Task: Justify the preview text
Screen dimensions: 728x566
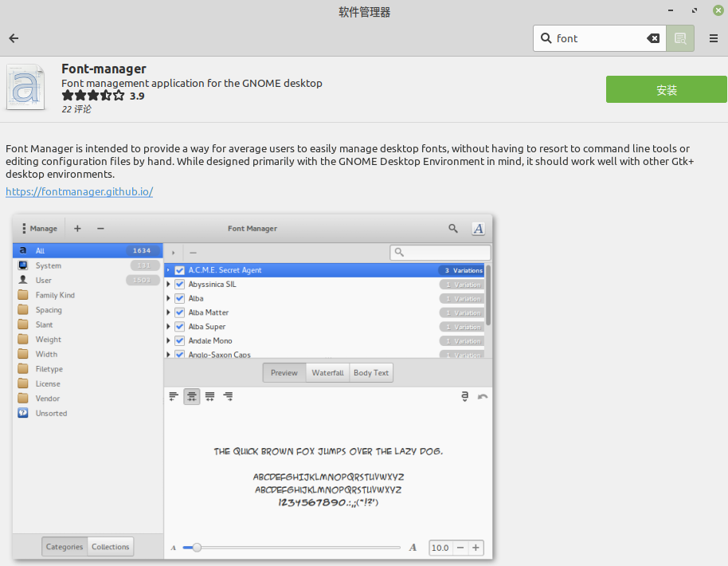Action: pos(209,396)
